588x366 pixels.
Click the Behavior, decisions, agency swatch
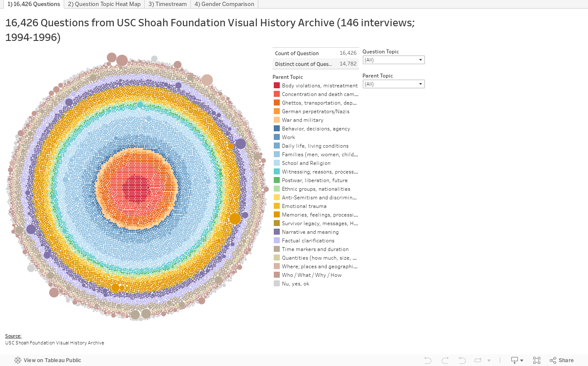[x=277, y=129]
